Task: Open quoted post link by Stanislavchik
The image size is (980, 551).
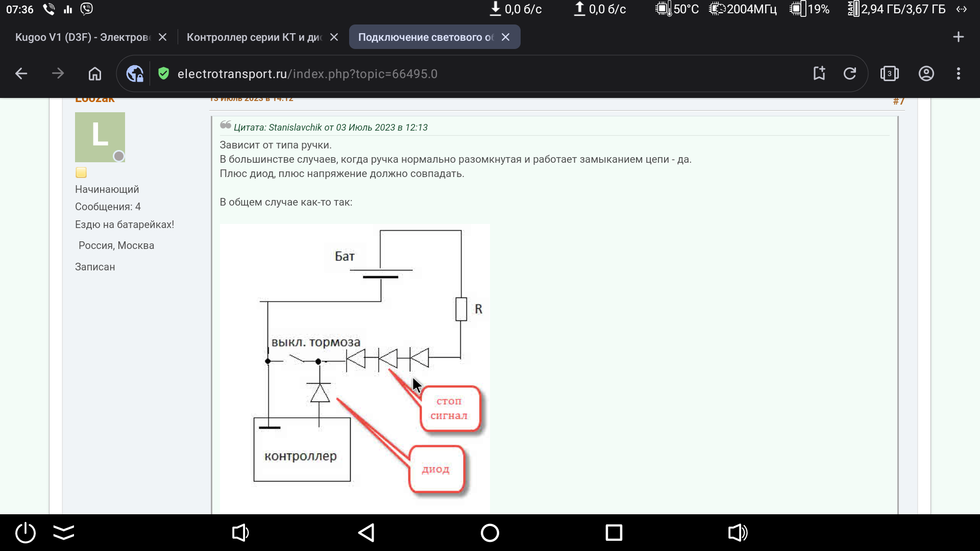Action: coord(330,128)
